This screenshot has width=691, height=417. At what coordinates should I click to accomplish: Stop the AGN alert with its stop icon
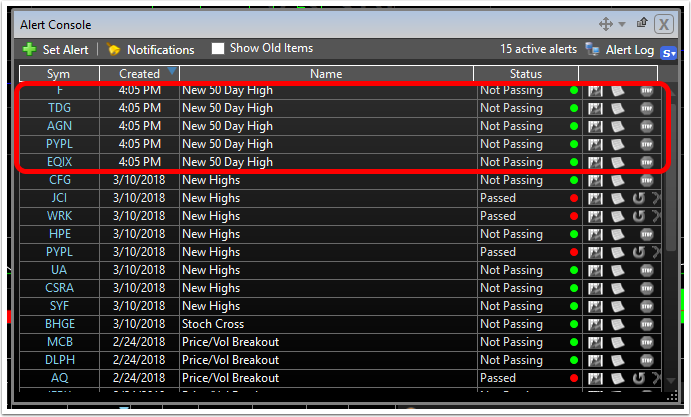[x=646, y=127]
